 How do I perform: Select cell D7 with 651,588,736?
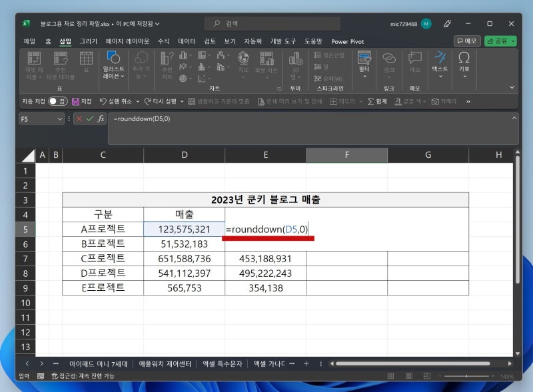tap(185, 259)
